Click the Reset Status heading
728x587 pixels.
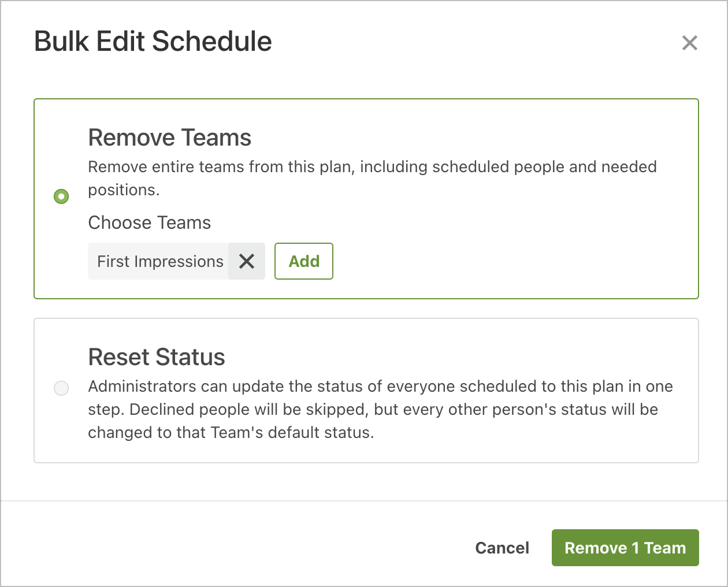tap(157, 358)
